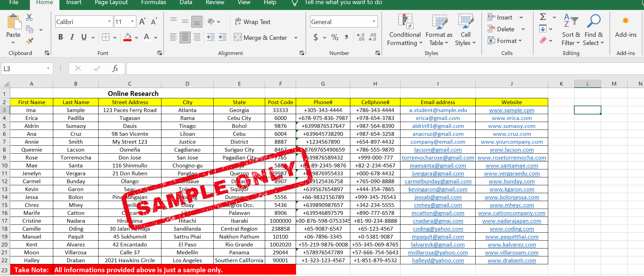Apply Accounting dollar number format
The width and height of the screenshot is (644, 276).
tap(316, 37)
